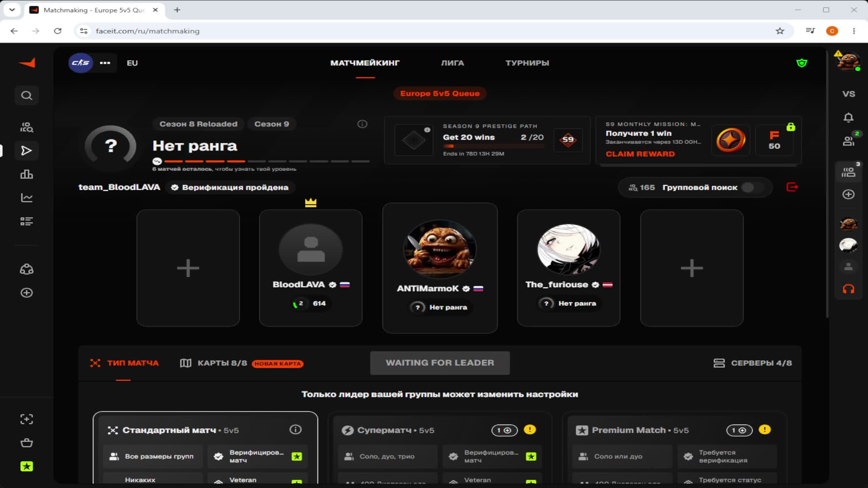Select the Сезон 9 tab
Screen dimensions: 868x488
[x=272, y=124]
